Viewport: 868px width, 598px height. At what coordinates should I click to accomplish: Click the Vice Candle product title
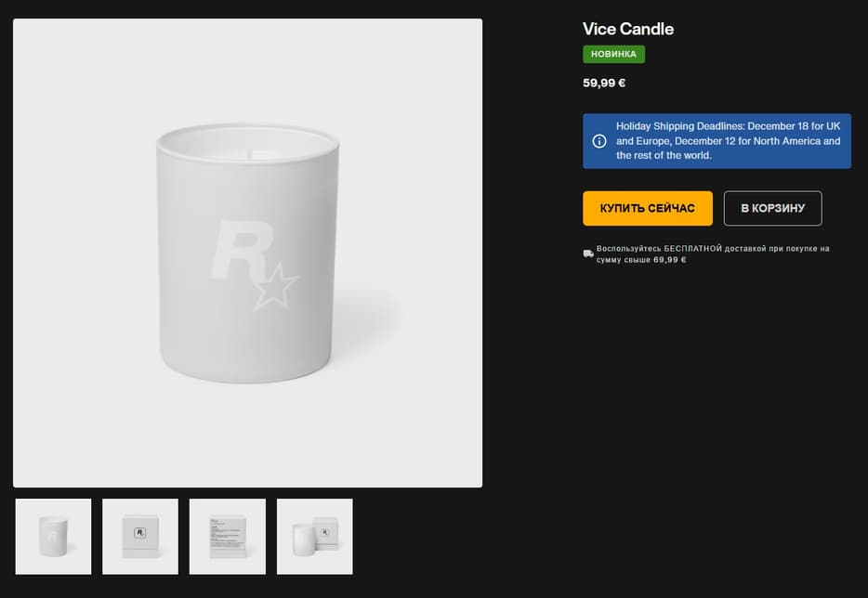tap(628, 29)
